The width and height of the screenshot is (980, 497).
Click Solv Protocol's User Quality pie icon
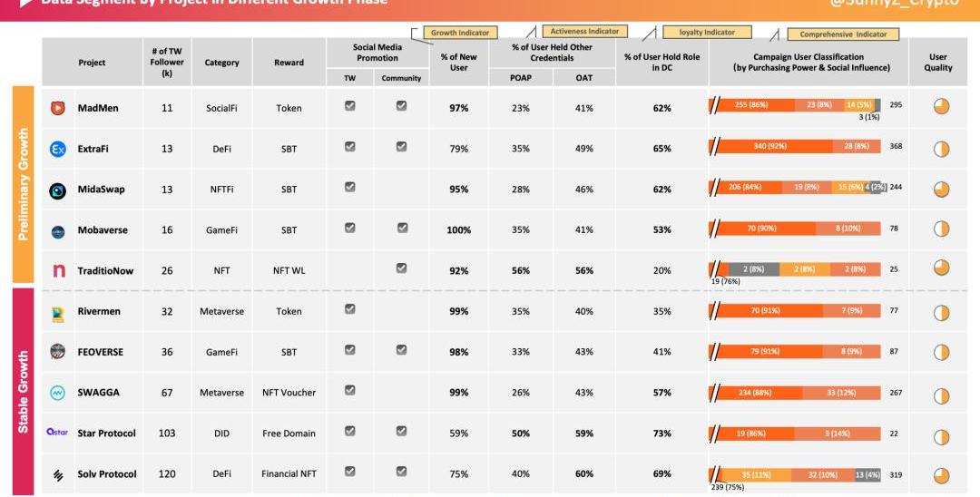(x=941, y=476)
